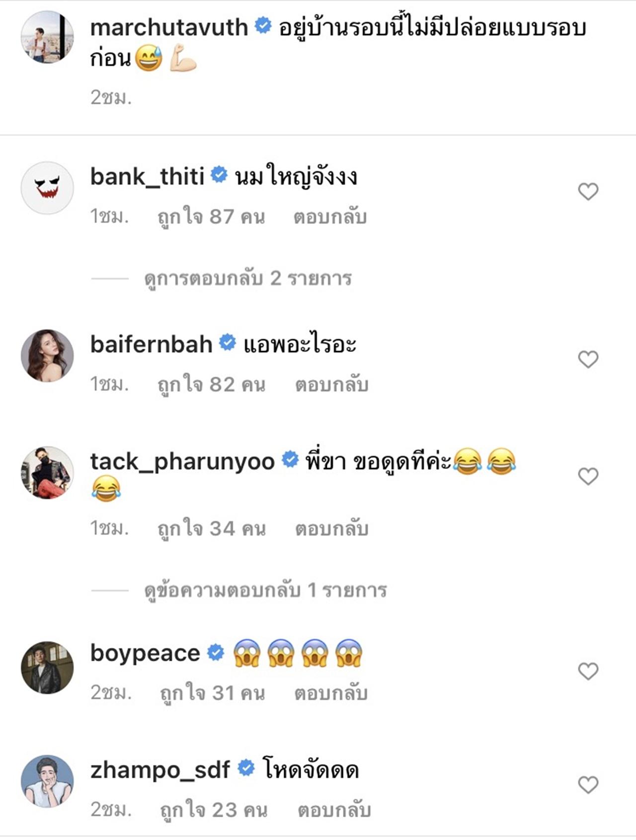The image size is (636, 840).
Task: Open bank_thiti's joker-smile avatar
Action: coord(47,188)
